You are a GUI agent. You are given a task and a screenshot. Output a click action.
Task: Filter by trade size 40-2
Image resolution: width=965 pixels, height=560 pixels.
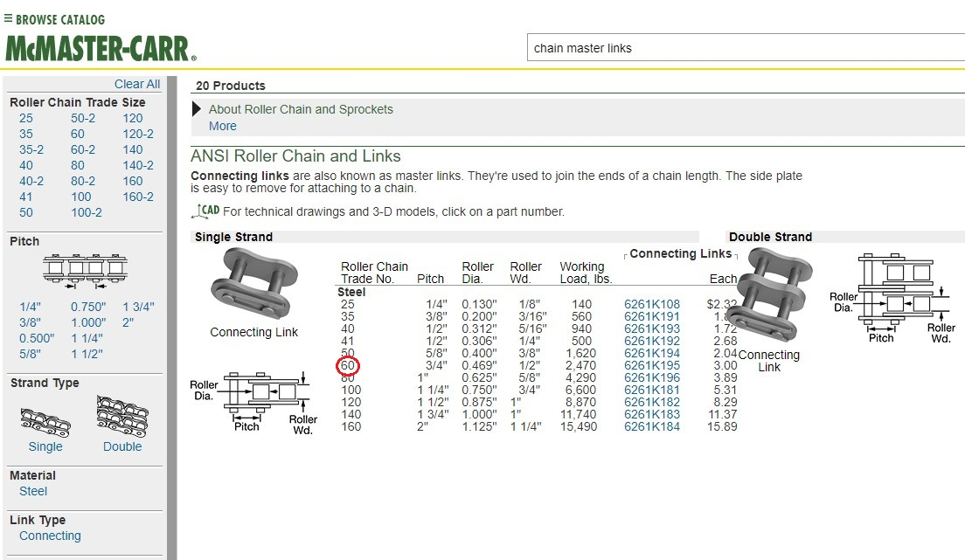[x=31, y=181]
